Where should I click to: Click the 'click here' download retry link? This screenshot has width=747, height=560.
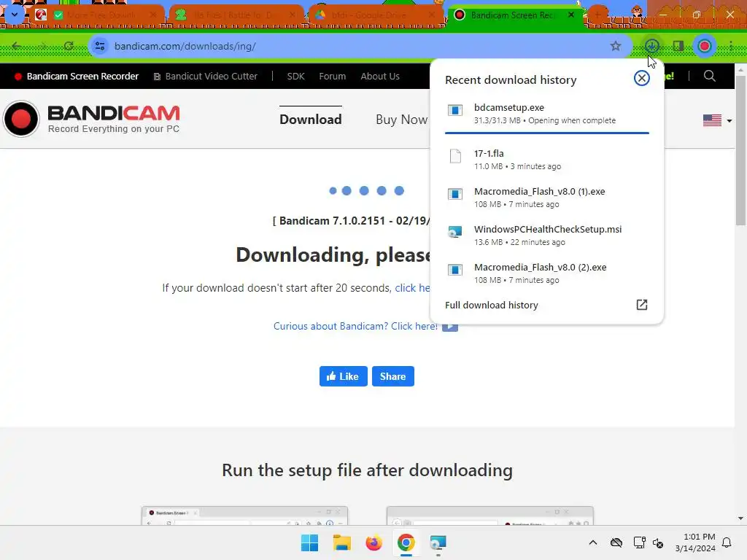[413, 288]
